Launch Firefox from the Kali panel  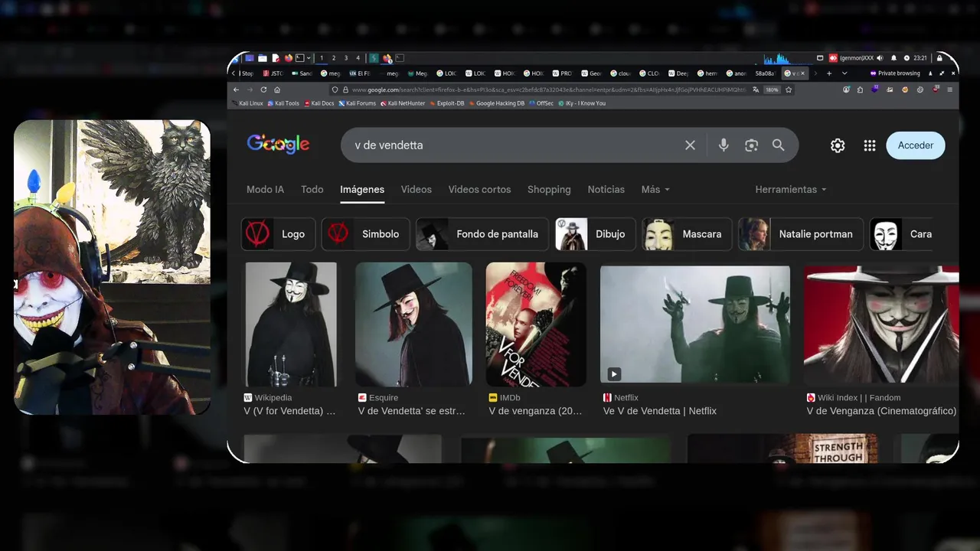coord(289,58)
